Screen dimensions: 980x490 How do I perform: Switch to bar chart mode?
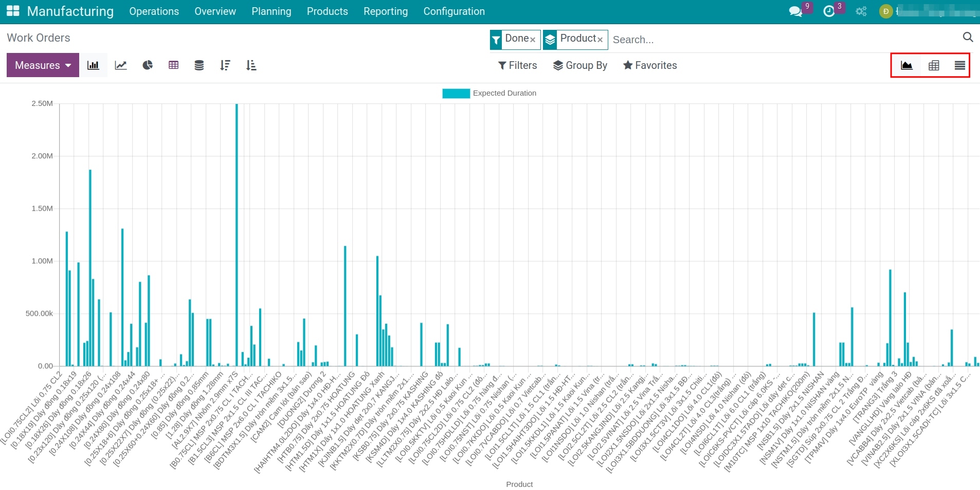(93, 65)
